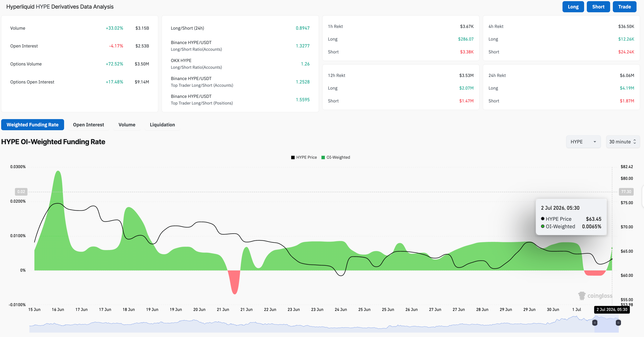Open the Liquidation tab
This screenshot has height=337, width=644.
[x=162, y=125]
